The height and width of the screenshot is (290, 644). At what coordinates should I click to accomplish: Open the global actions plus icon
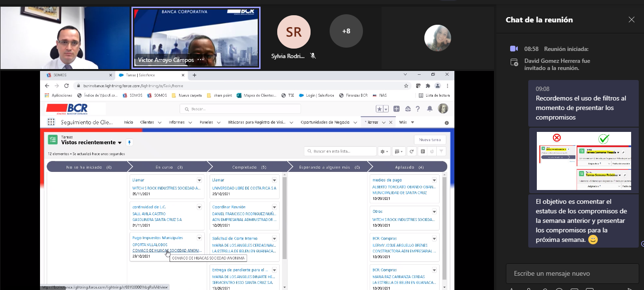pyautogui.click(x=396, y=109)
